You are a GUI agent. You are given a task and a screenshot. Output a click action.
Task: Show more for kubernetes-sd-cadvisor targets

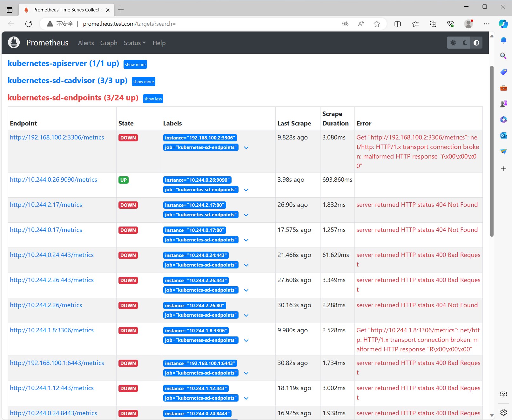[x=144, y=82]
